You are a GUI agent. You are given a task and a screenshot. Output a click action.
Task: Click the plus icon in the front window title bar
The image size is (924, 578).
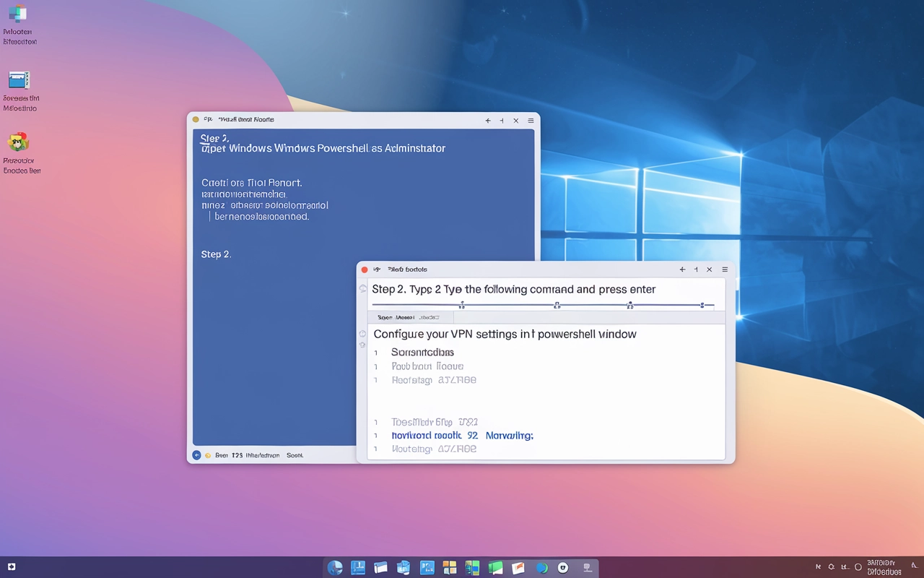pyautogui.click(x=682, y=269)
